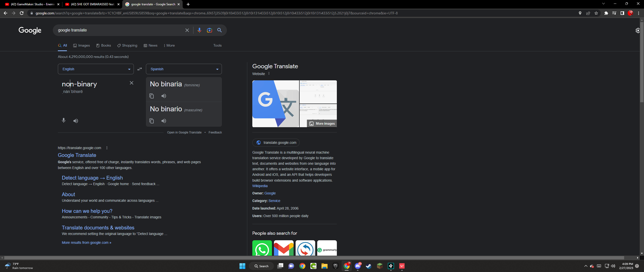Bookmark this page with star icon
Screen dimensions: 644x272
596,13
